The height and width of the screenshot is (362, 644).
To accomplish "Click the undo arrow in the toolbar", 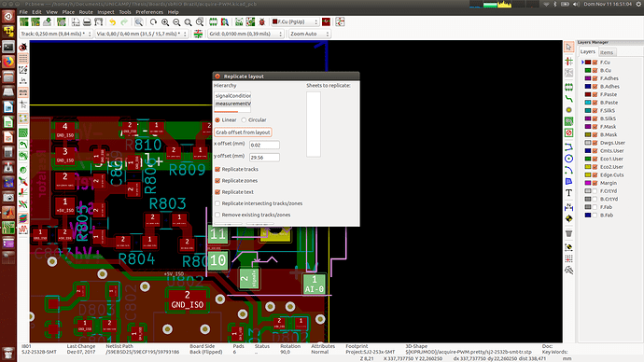I will pyautogui.click(x=112, y=22).
